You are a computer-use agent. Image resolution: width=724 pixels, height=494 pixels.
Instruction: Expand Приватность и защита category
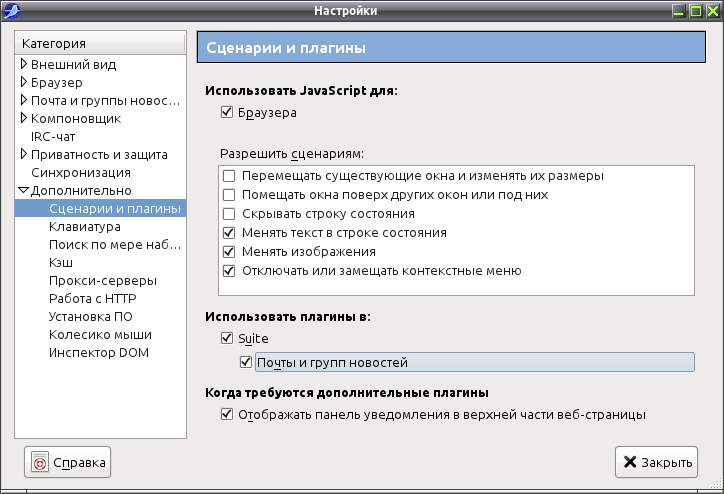coord(24,154)
